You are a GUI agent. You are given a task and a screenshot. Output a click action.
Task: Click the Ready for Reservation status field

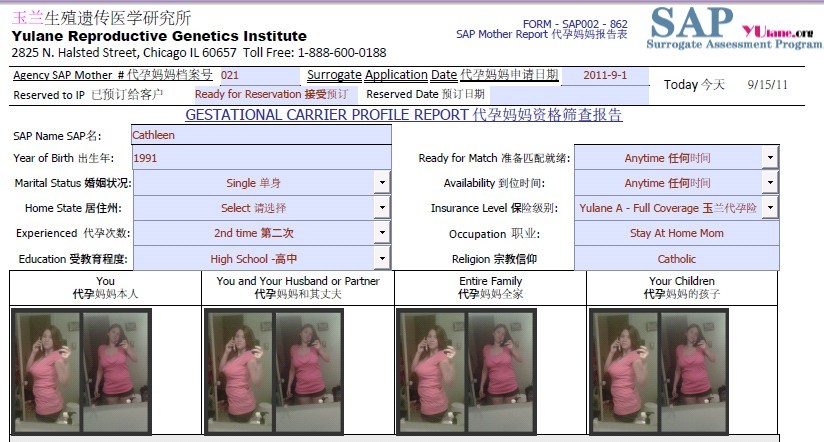point(275,95)
